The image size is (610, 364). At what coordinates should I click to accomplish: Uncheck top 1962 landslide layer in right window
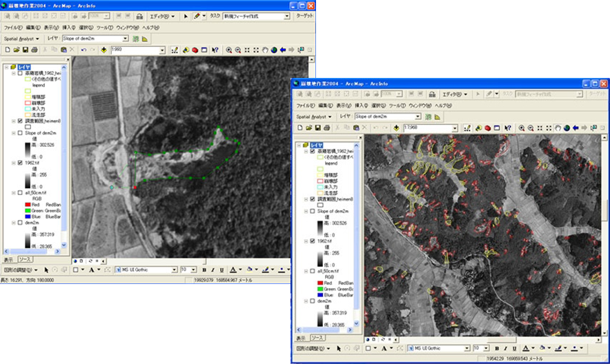[313, 151]
